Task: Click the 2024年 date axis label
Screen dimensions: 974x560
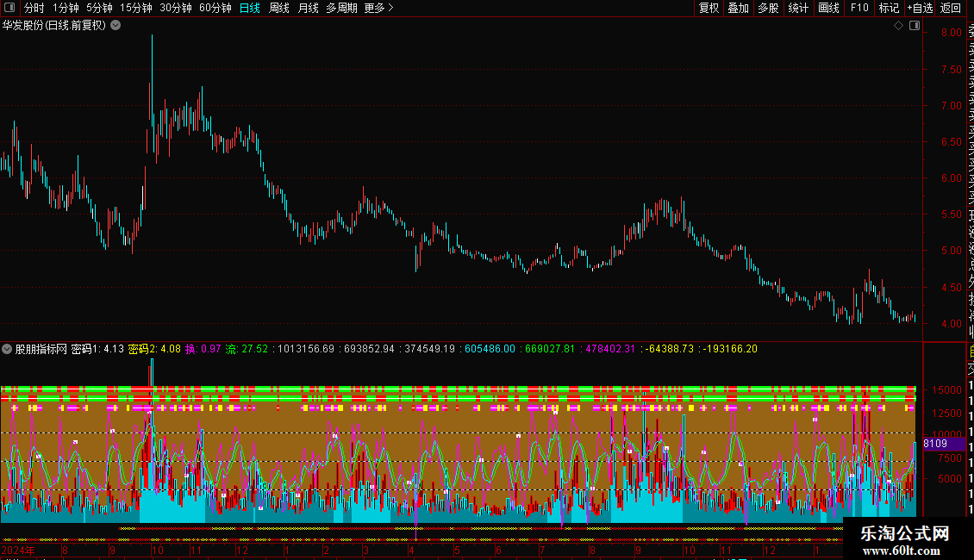Action: tap(18, 550)
